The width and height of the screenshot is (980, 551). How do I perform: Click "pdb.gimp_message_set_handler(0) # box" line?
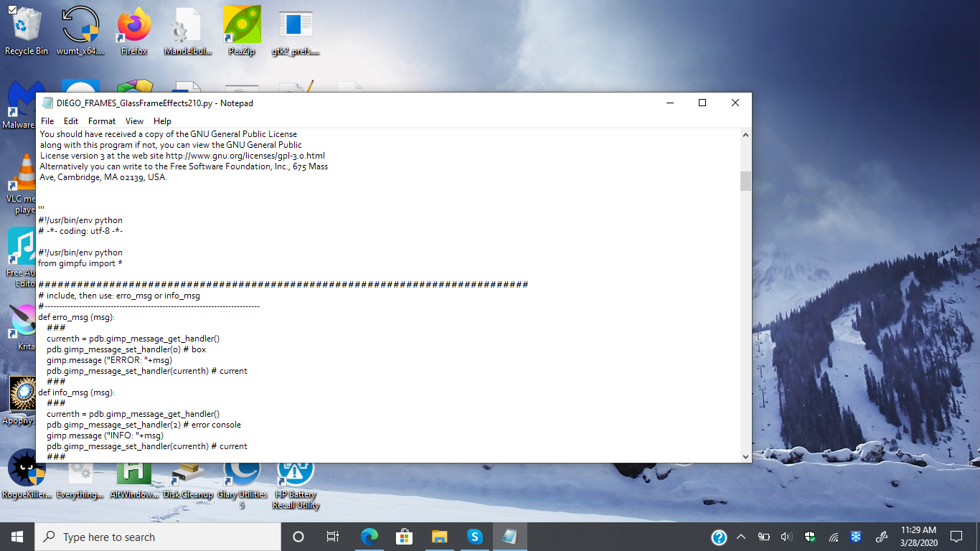click(x=126, y=349)
